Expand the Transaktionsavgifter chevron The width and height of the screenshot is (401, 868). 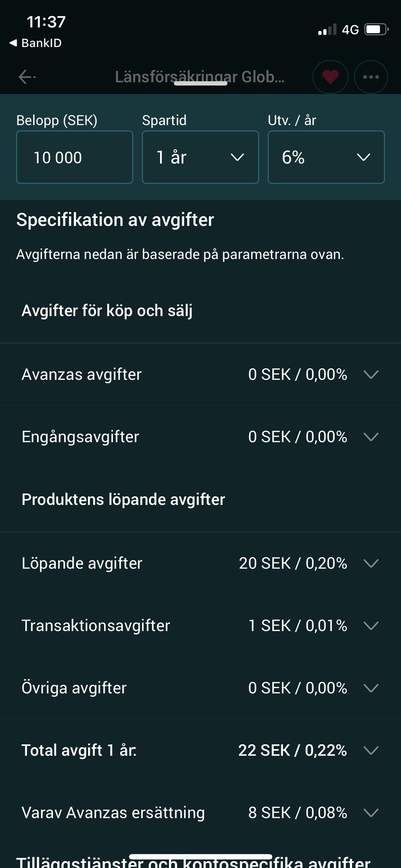[x=371, y=626]
